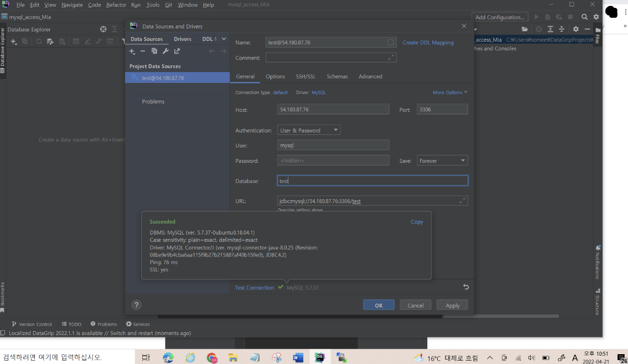
Task: Make data source global export icon
Action: (177, 52)
